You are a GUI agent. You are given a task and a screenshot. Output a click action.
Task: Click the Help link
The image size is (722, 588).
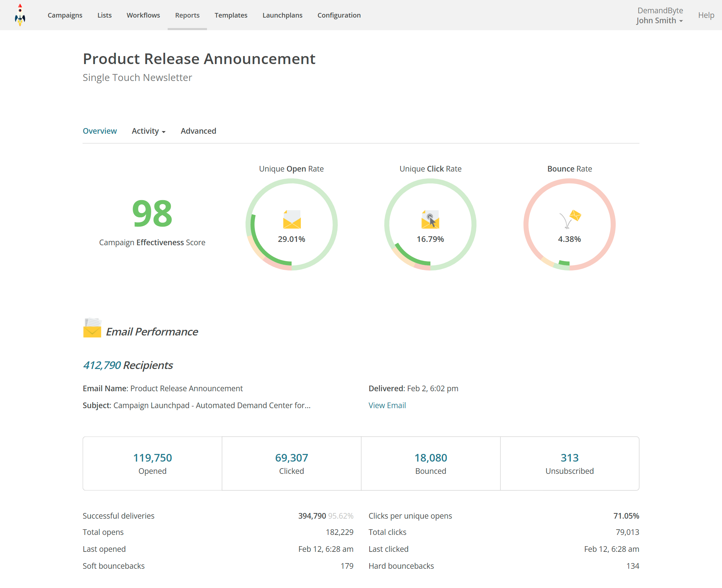[706, 15]
